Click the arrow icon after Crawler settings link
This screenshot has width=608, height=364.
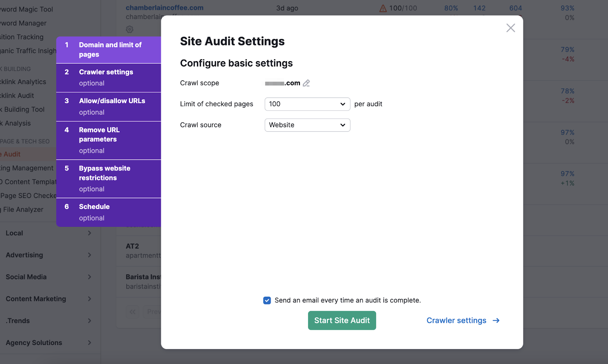coord(496,320)
